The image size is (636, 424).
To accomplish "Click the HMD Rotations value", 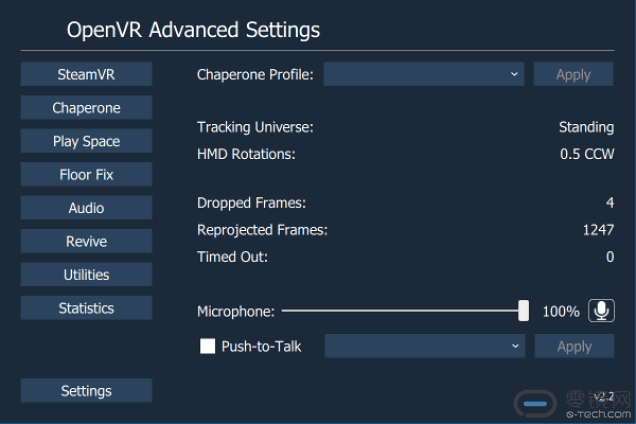I will [587, 154].
